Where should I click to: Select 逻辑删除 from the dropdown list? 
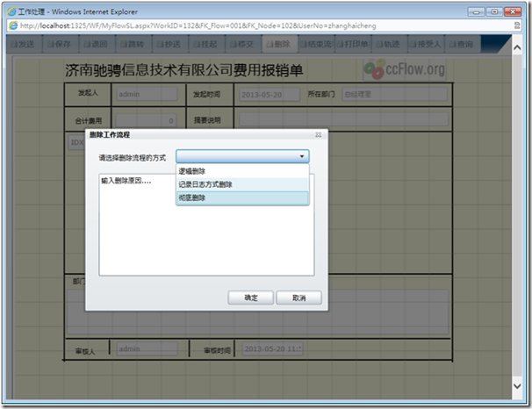tap(242, 171)
